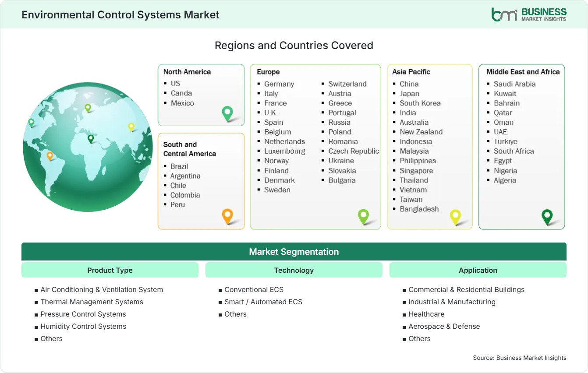Select Germany in the Europe list

coord(279,84)
